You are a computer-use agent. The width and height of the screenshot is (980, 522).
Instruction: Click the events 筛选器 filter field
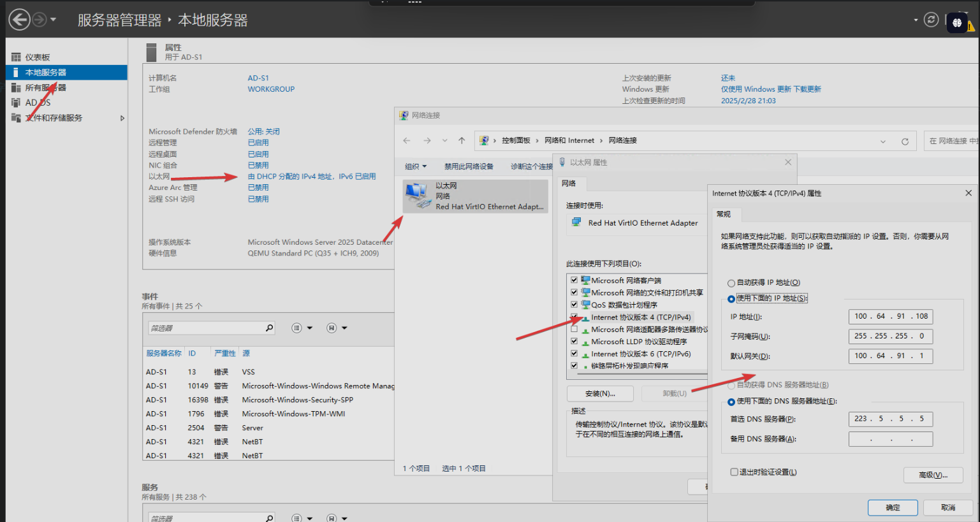tap(205, 328)
